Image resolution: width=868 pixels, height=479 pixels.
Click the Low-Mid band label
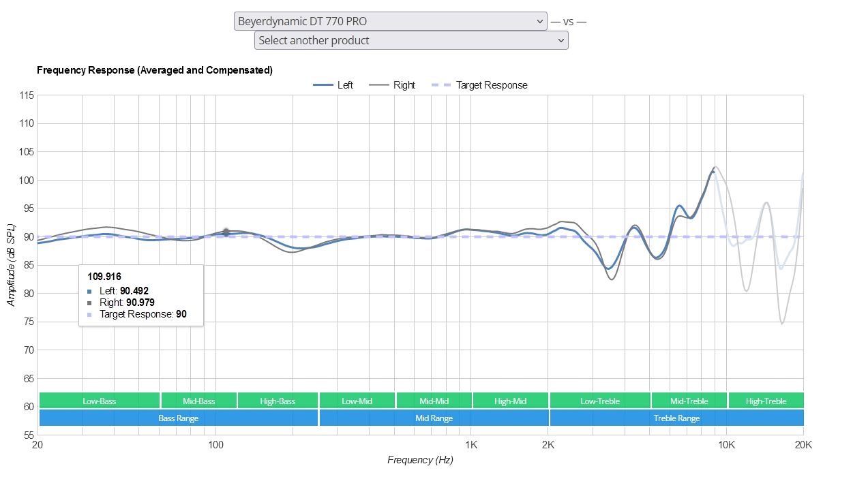357,401
